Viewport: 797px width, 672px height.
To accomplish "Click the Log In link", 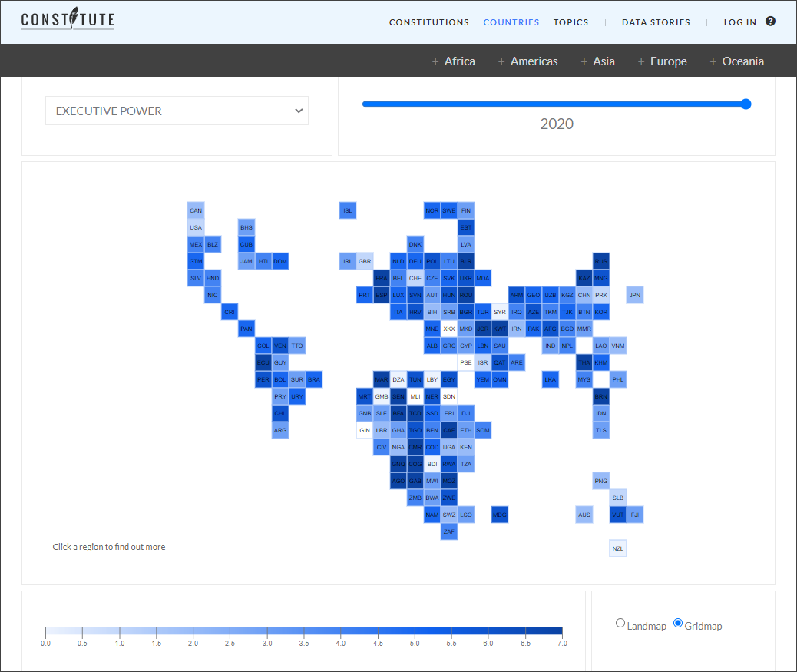I will coord(739,22).
